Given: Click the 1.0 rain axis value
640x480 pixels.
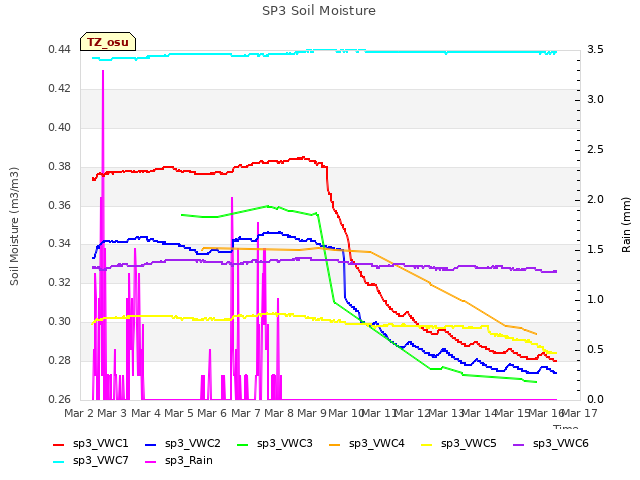Looking at the screenshot, I should click(595, 300).
